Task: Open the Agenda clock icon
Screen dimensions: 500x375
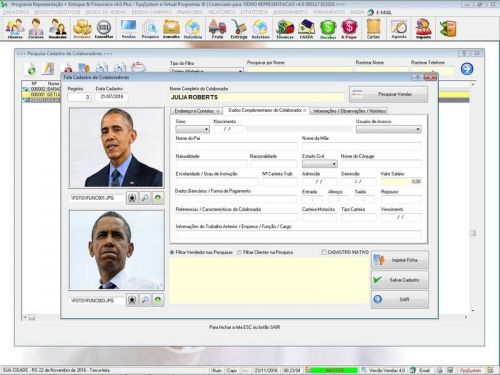Action: click(399, 29)
